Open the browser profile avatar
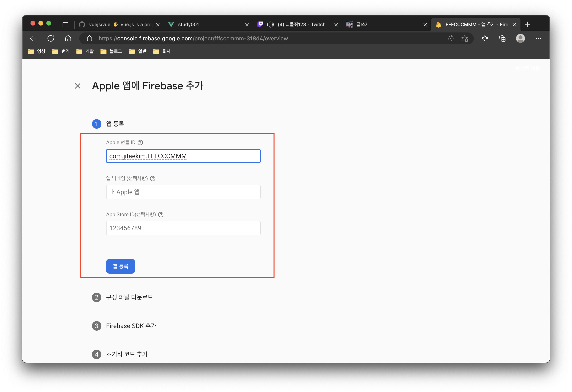Image resolution: width=572 pixels, height=392 pixels. (521, 38)
